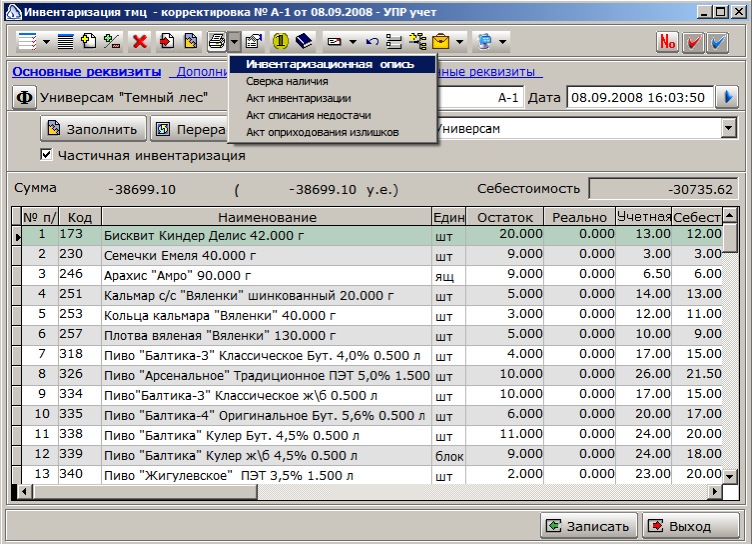752x545 pixels.
Task: Click the yellow hierarchy nodes icon
Action: 417,42
